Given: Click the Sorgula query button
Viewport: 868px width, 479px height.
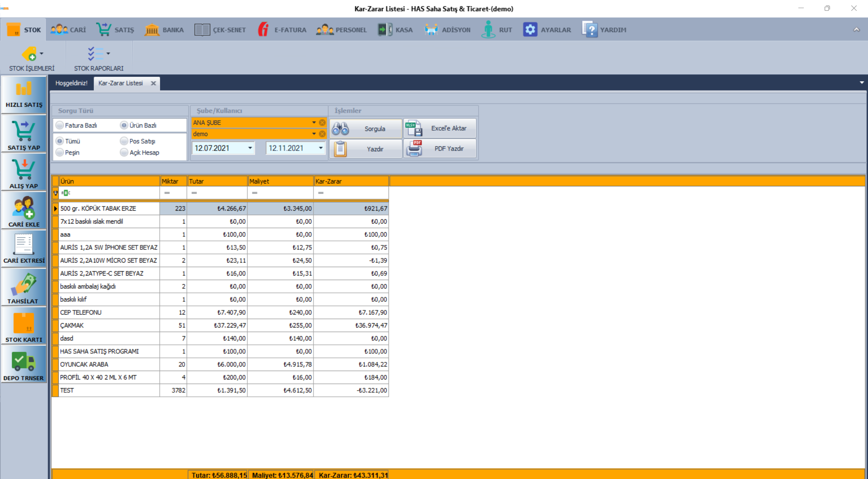Looking at the screenshot, I should coord(365,129).
